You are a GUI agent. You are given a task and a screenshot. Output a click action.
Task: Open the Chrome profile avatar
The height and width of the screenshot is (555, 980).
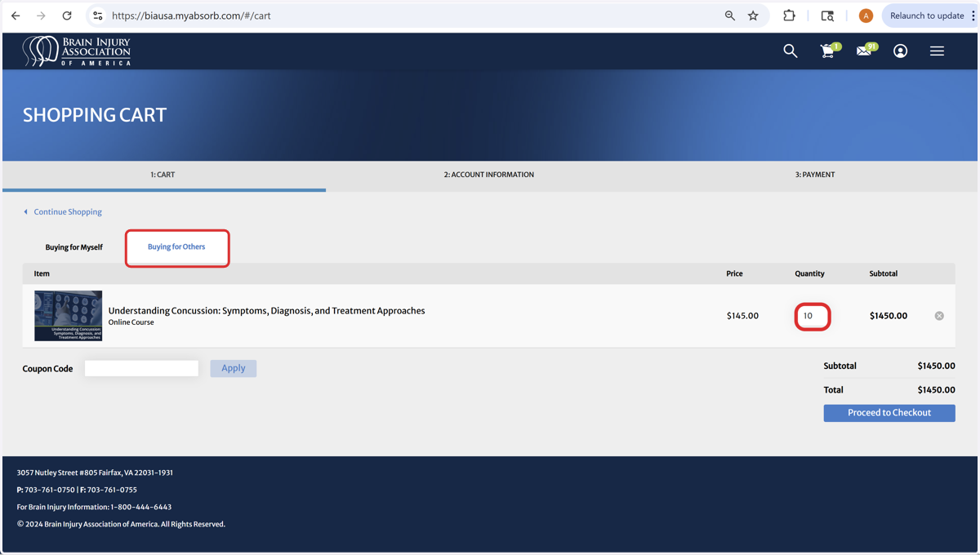866,16
